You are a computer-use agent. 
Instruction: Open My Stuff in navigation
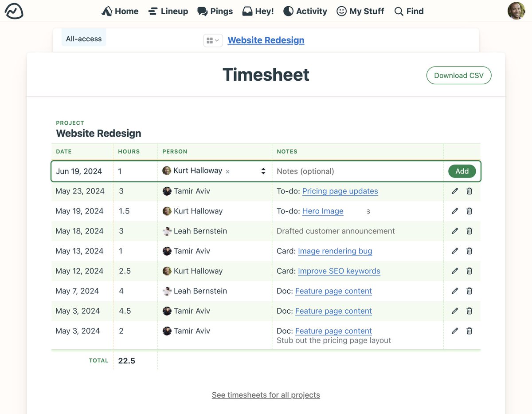pos(360,11)
